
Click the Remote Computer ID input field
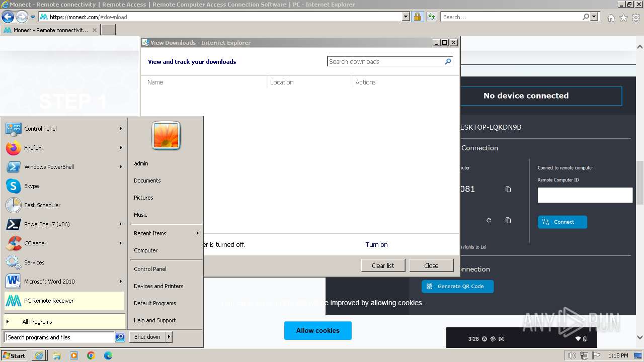point(585,195)
